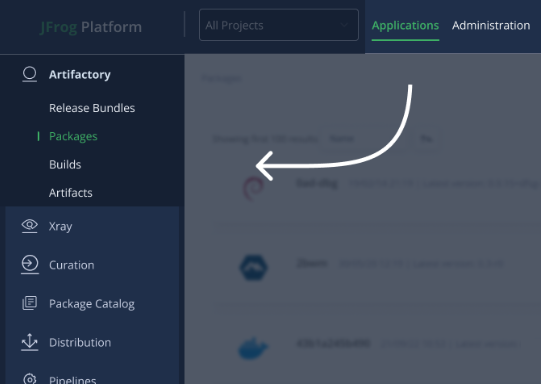Viewport: 541px width, 385px height.
Task: Open the Distribution module
Action: click(80, 343)
